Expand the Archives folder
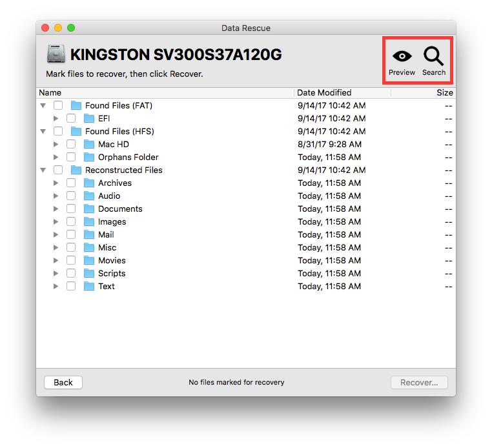The height and width of the screenshot is (448, 492). [56, 183]
